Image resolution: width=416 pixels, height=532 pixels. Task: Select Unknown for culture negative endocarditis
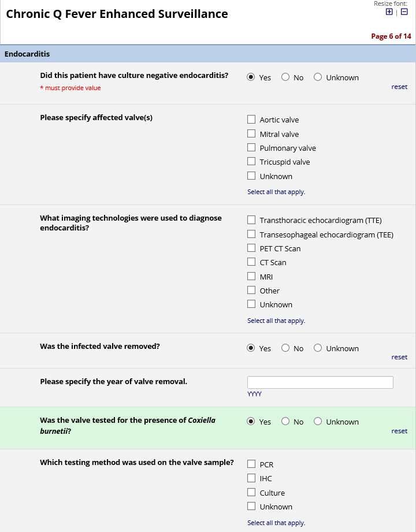pyautogui.click(x=318, y=77)
